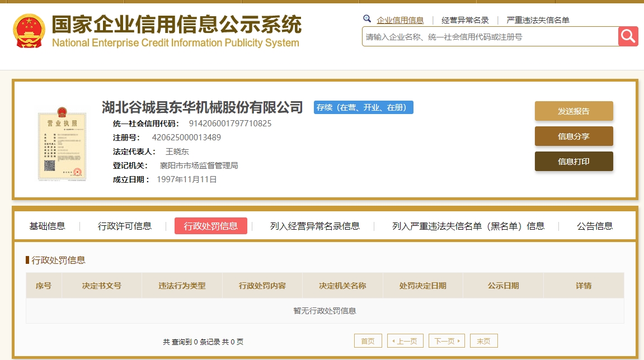Screen dimensions: 644x360
Task: Open the 列入经营异常名录信息 tab
Action: 314,226
